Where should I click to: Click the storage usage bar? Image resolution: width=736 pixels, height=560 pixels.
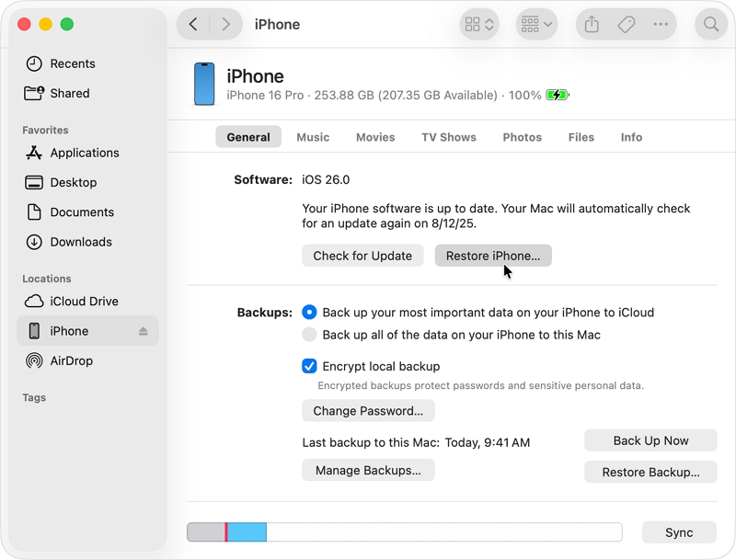tap(405, 531)
